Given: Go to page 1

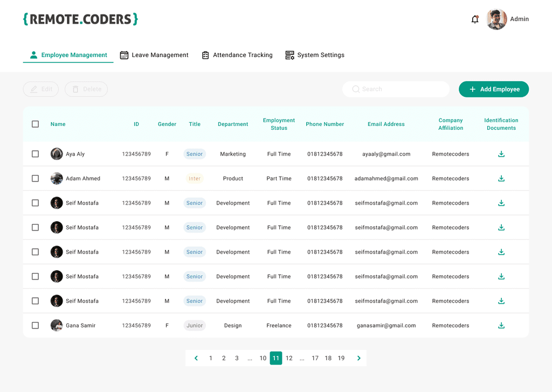Looking at the screenshot, I should tap(211, 358).
